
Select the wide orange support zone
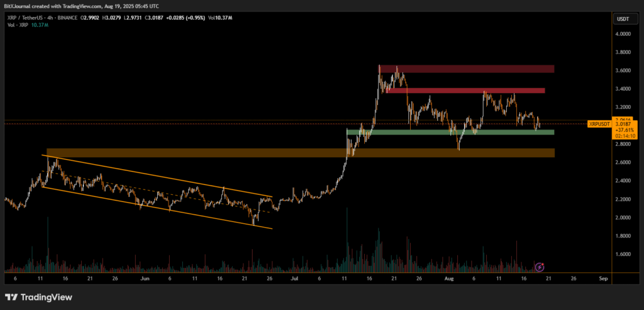[301, 153]
